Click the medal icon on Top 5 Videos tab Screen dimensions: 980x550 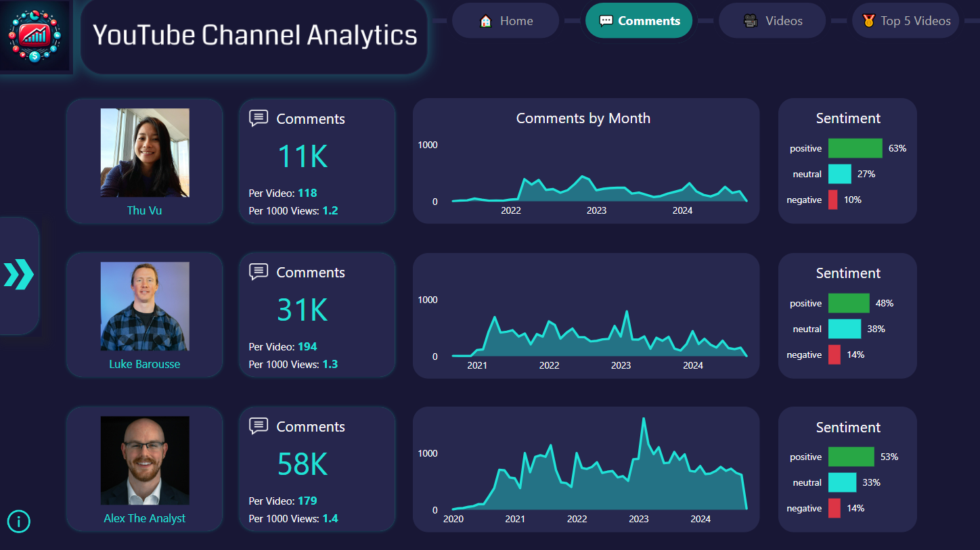pyautogui.click(x=868, y=21)
